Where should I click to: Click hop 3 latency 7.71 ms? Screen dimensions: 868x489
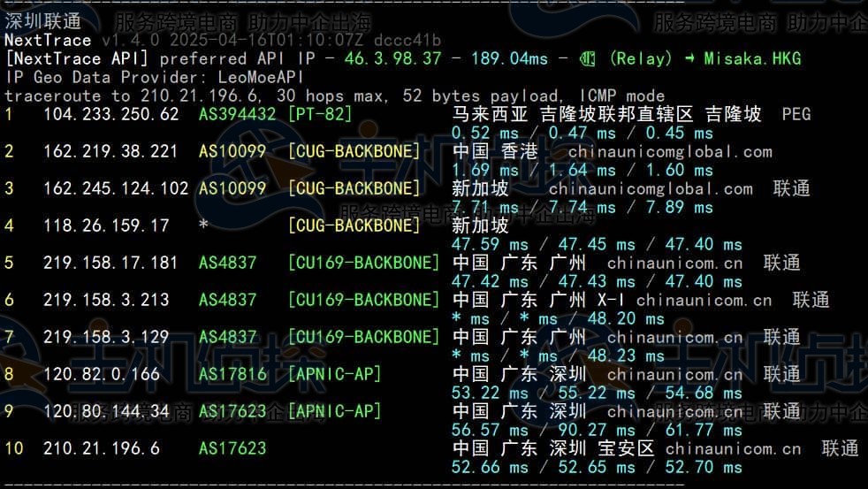[x=485, y=208]
